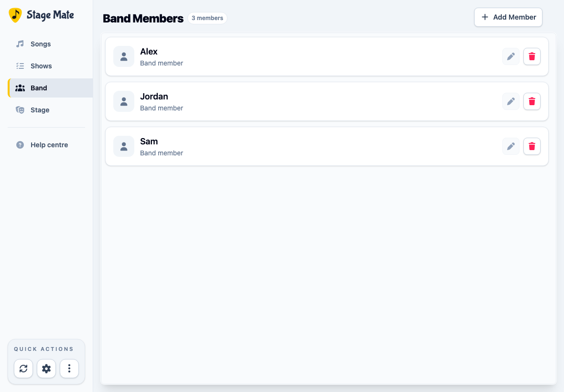This screenshot has width=564, height=392.
Task: Open the edit pencil for Sam
Action: 511,146
